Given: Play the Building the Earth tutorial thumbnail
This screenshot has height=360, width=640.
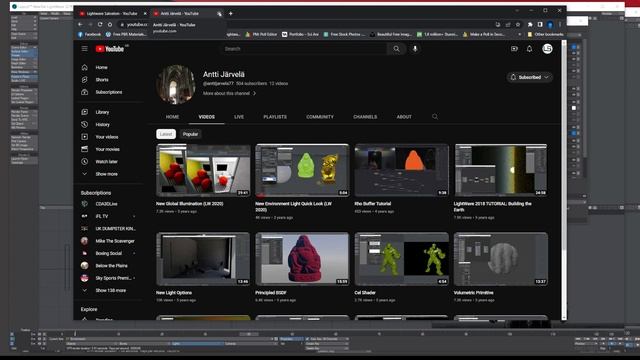Looking at the screenshot, I should click(501, 170).
